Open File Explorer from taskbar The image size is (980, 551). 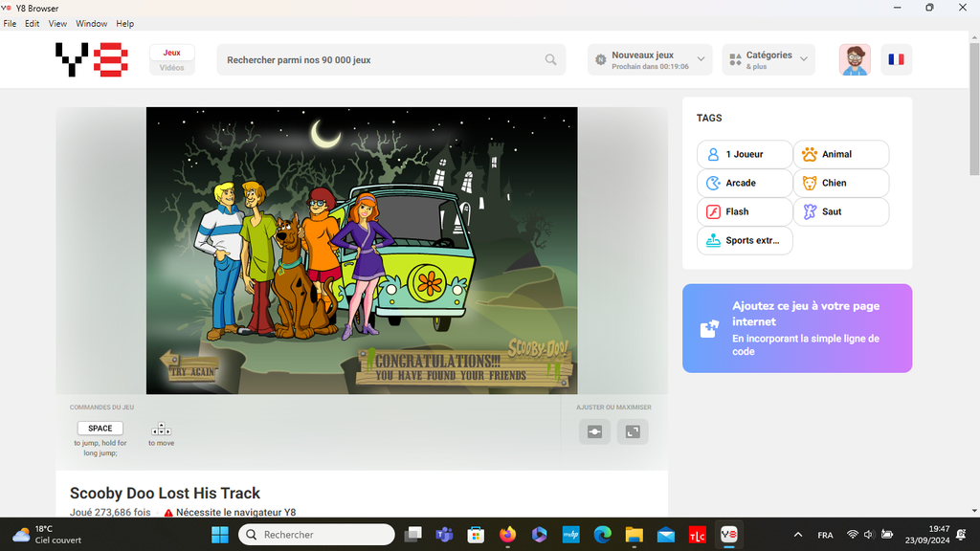click(x=634, y=535)
